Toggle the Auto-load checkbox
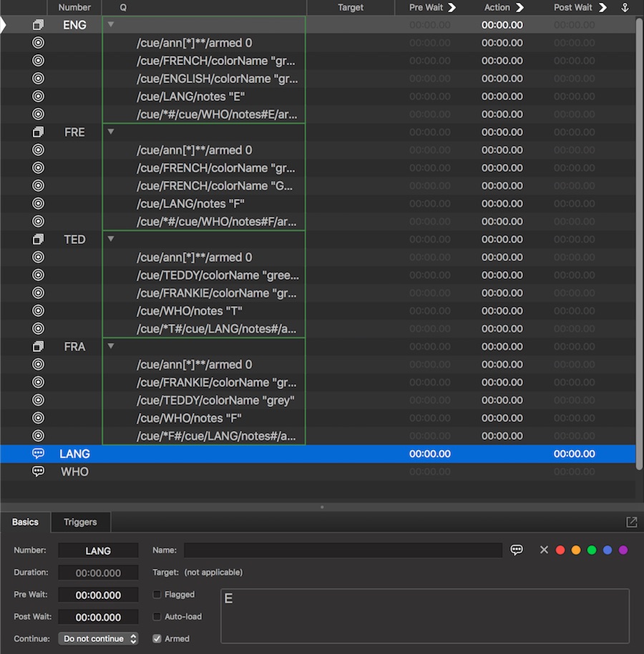 pyautogui.click(x=157, y=617)
